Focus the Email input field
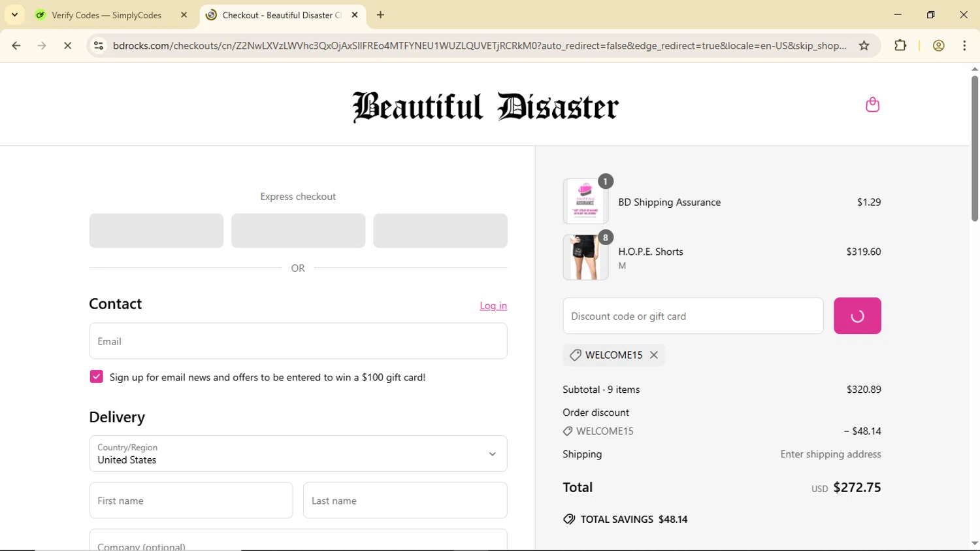 click(x=298, y=341)
